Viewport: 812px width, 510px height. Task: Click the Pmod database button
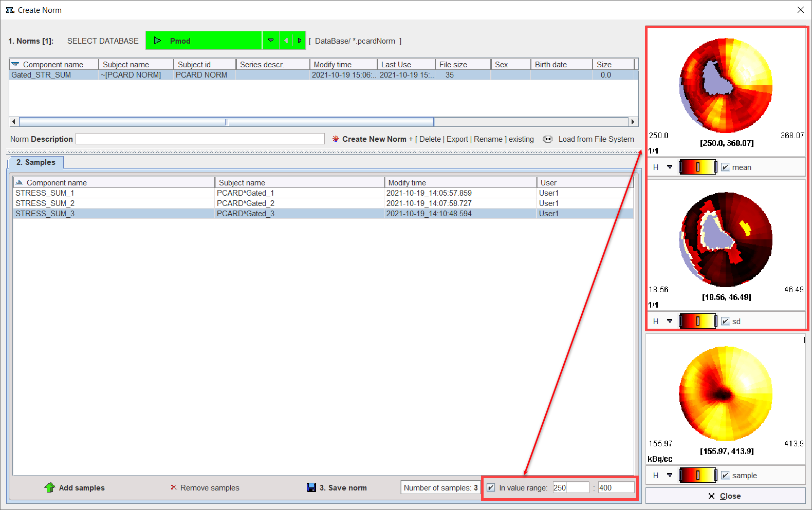pyautogui.click(x=204, y=41)
